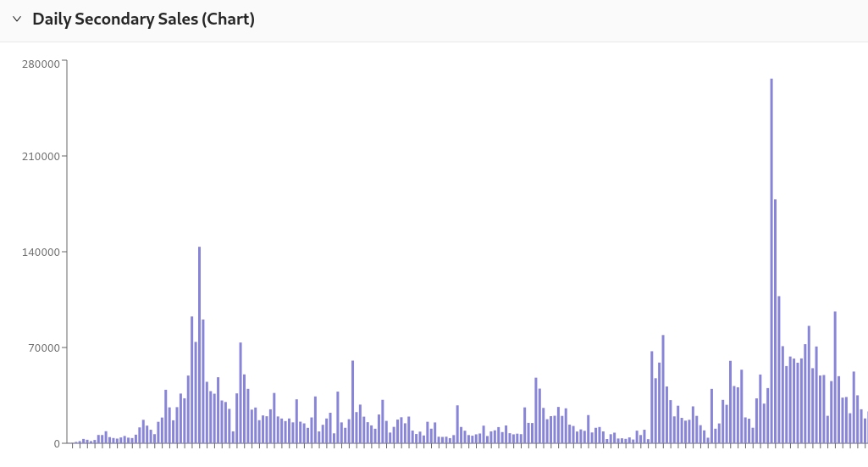Image resolution: width=868 pixels, height=467 pixels.
Task: Click the second-tallest bar near 180000
Action: coord(775,322)
